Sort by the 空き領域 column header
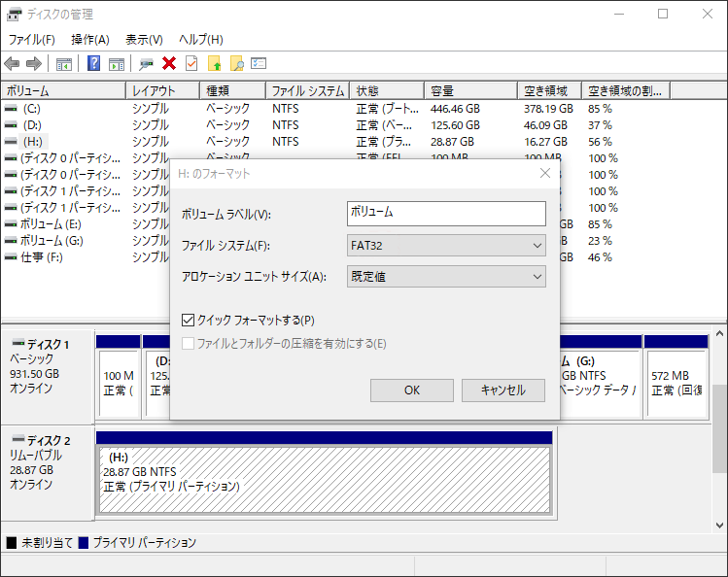This screenshot has height=577, width=728. click(550, 90)
